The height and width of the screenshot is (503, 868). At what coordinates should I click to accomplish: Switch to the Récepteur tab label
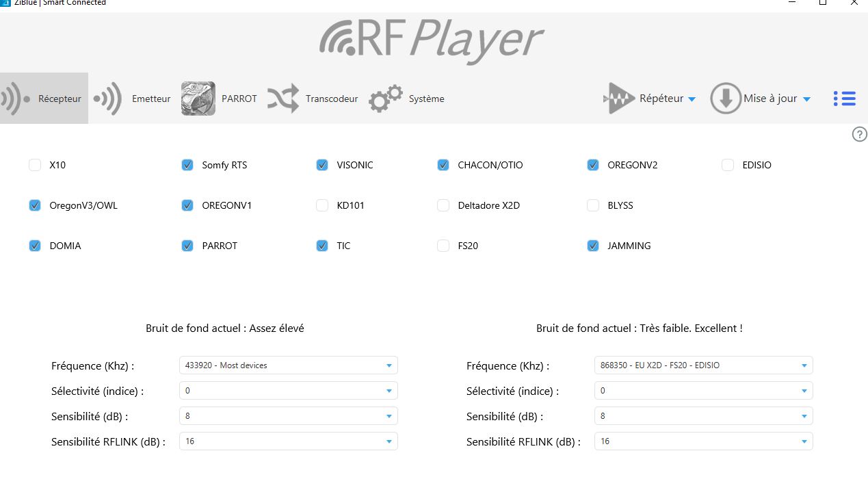pos(60,99)
